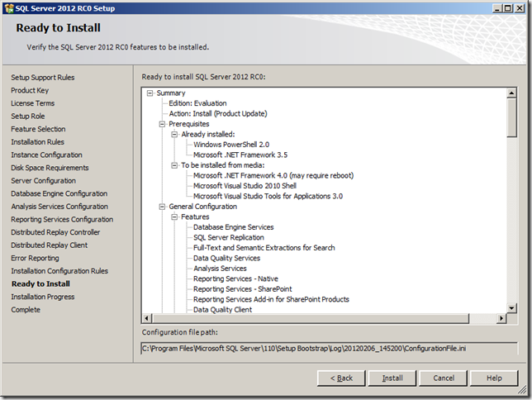532x400 pixels.
Task: Select Reporting Services Add-in for SharePoint Products
Action: point(271,299)
